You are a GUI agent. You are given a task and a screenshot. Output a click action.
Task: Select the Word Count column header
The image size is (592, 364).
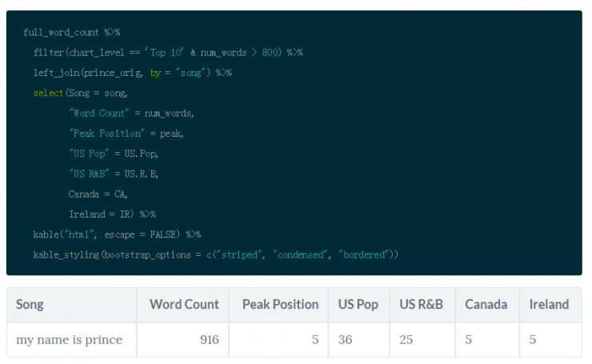tap(184, 304)
